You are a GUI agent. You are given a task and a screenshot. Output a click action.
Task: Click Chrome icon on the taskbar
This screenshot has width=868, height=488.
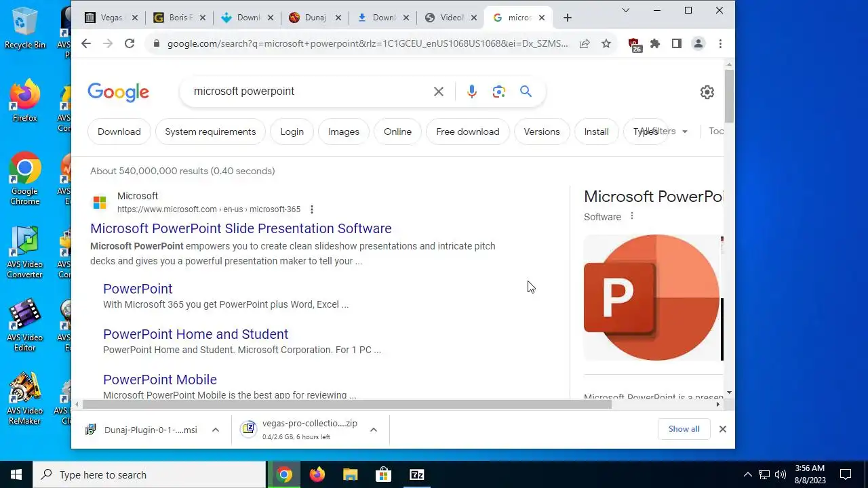point(285,475)
